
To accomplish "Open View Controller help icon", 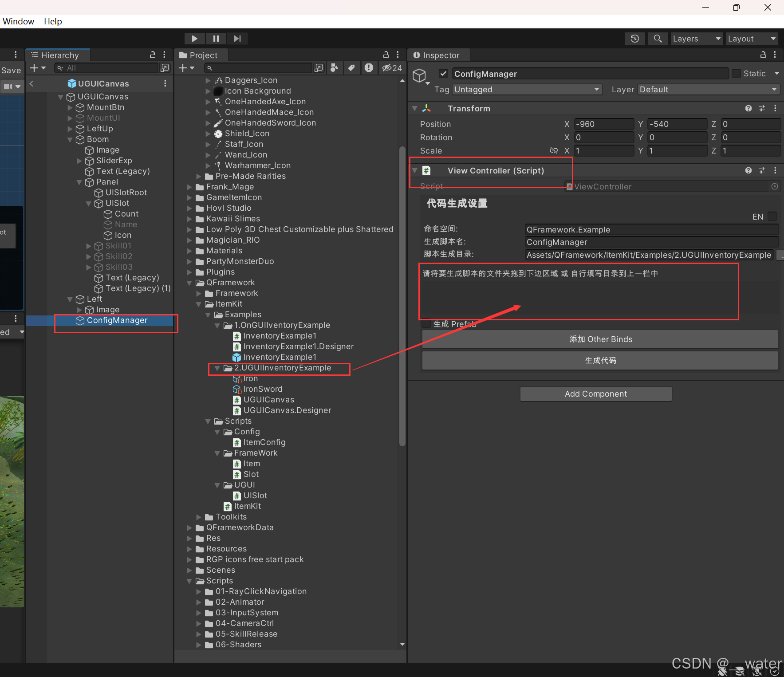I will tap(749, 170).
